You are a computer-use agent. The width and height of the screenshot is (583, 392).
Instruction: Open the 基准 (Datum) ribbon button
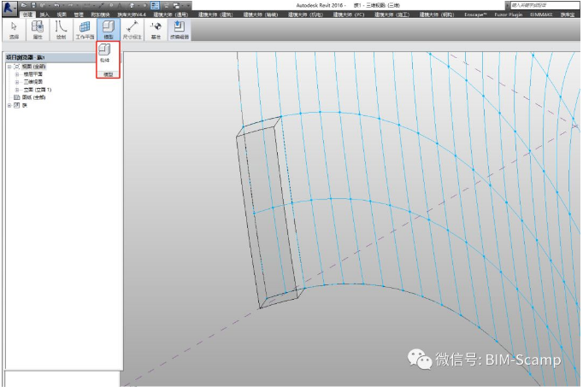pyautogui.click(x=156, y=30)
